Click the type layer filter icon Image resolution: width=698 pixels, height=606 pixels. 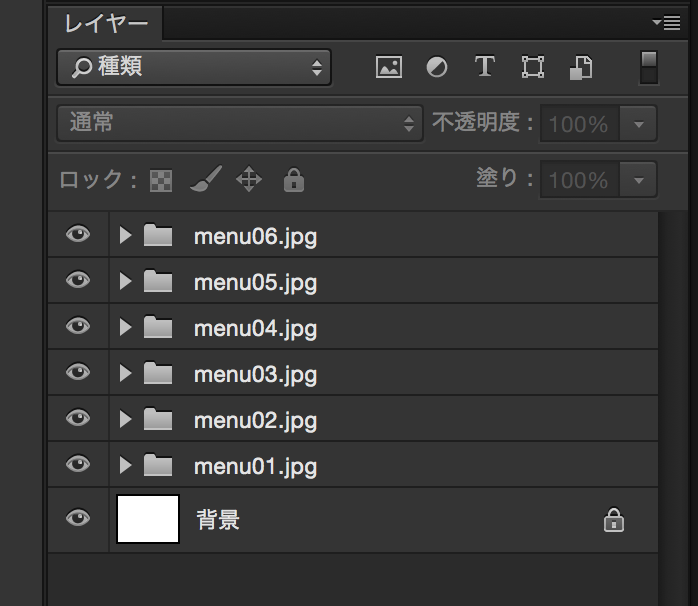(x=485, y=67)
